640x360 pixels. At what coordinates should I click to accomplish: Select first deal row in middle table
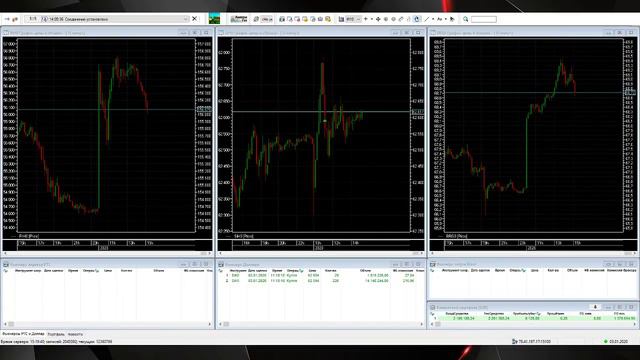click(x=320, y=276)
